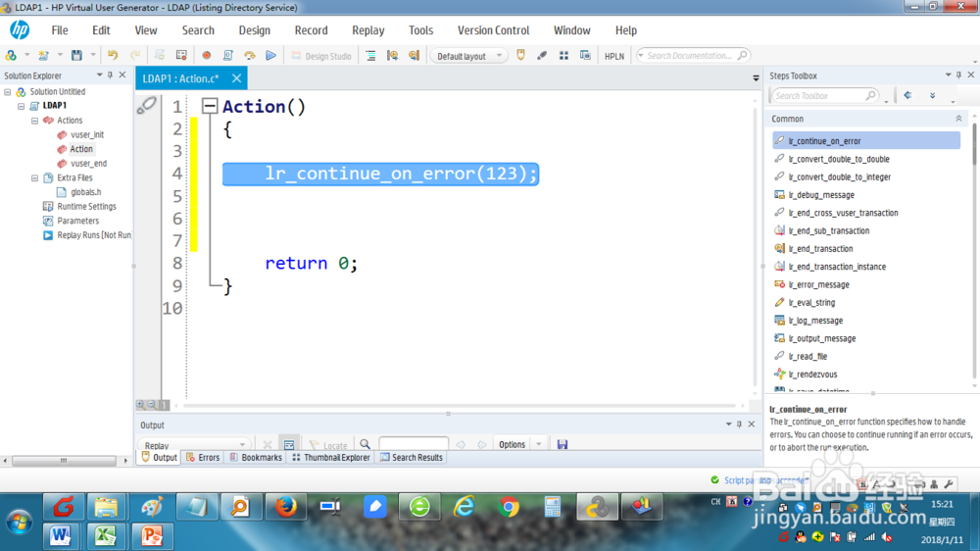The width and height of the screenshot is (980, 551).
Task: Click the Search Documentation field
Action: [693, 56]
